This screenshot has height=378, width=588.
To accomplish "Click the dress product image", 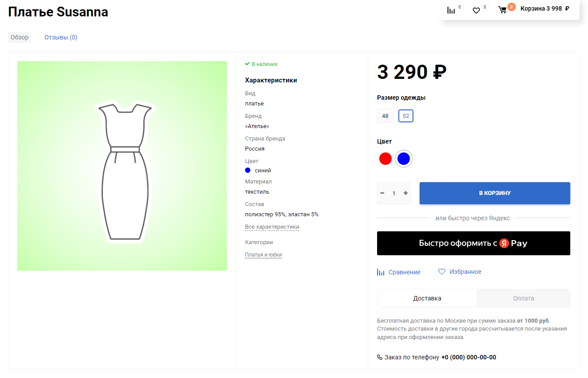I will [122, 166].
